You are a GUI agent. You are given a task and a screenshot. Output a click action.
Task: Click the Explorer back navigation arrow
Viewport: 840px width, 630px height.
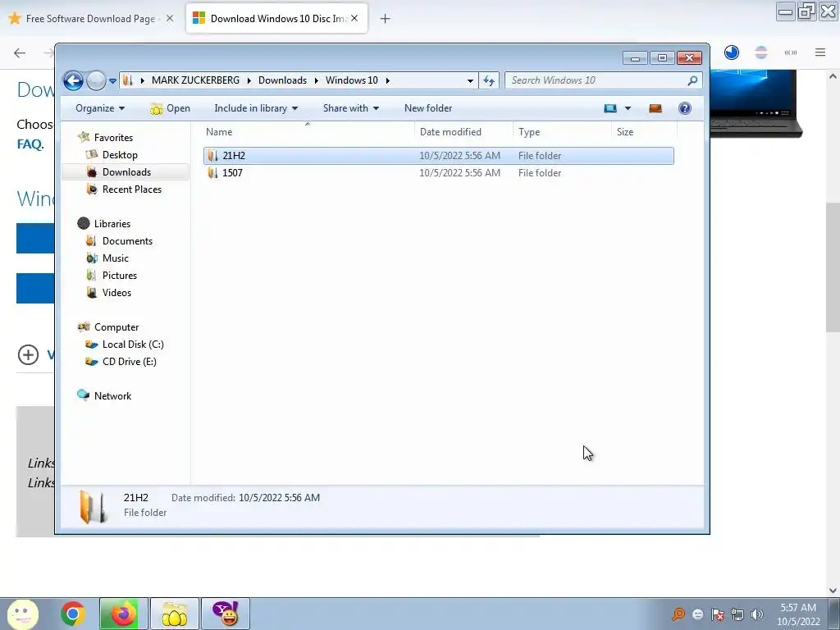(73, 81)
